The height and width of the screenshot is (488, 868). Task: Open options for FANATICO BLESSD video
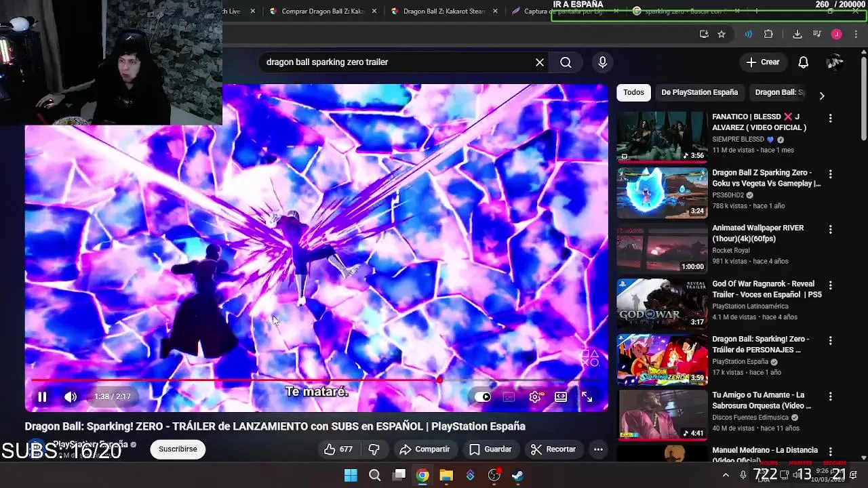click(830, 119)
